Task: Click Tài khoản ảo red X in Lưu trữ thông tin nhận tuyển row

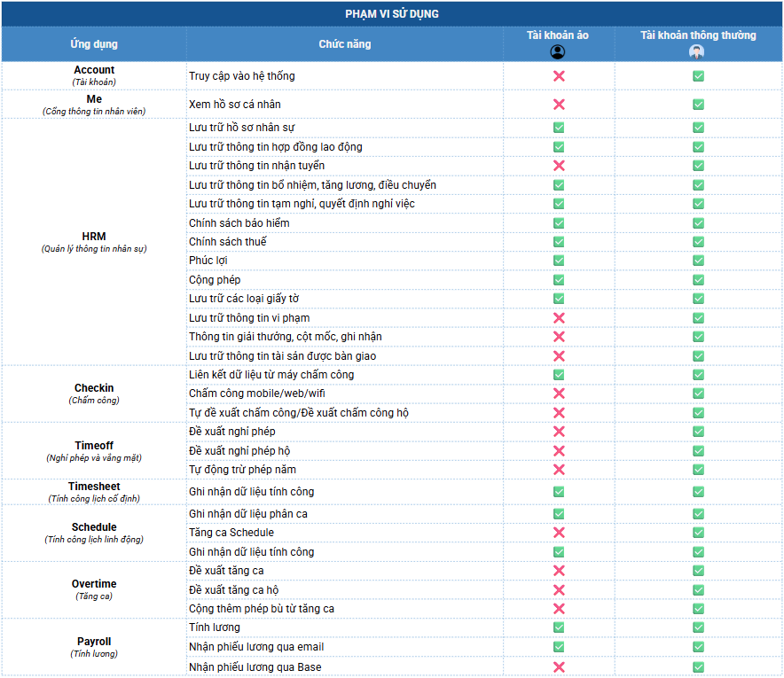Action: point(559,166)
